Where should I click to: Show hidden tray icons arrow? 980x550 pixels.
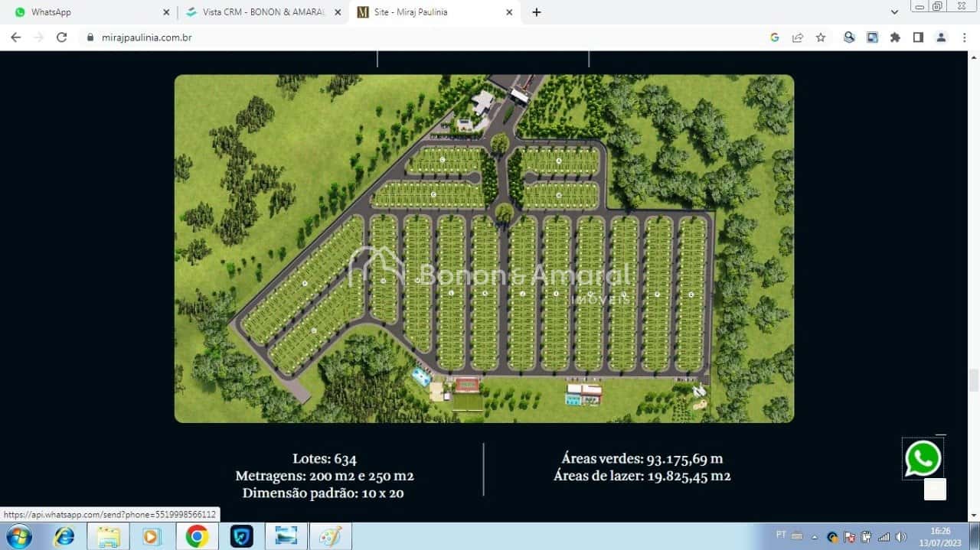pyautogui.click(x=814, y=537)
